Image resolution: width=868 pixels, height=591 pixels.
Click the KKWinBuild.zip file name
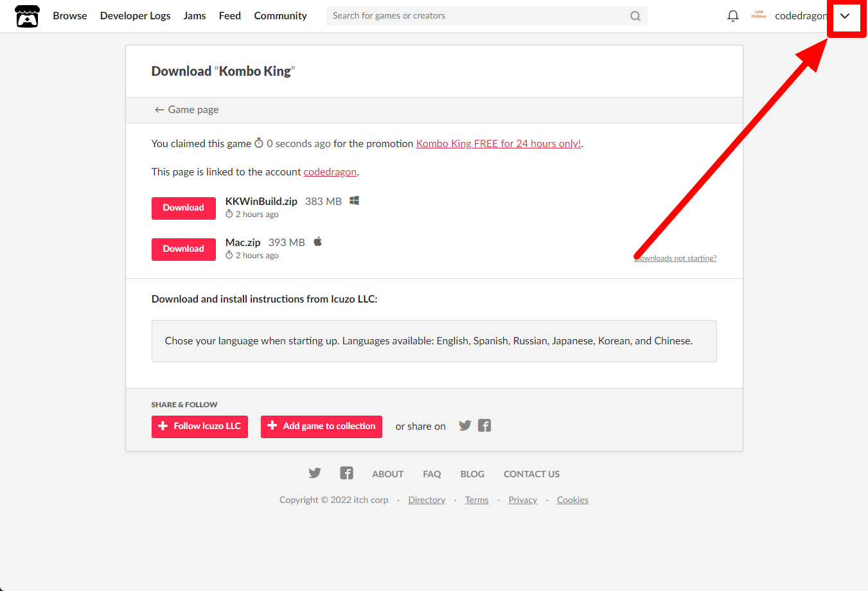pyautogui.click(x=261, y=201)
